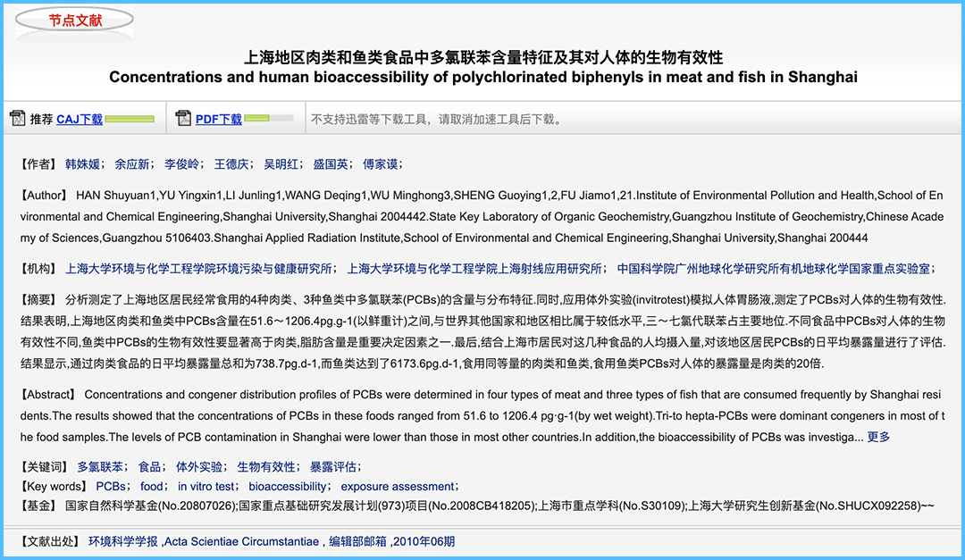
Task: Open institution 上海大学环境与化学工程学院上海射线应用研究所
Action: (474, 269)
